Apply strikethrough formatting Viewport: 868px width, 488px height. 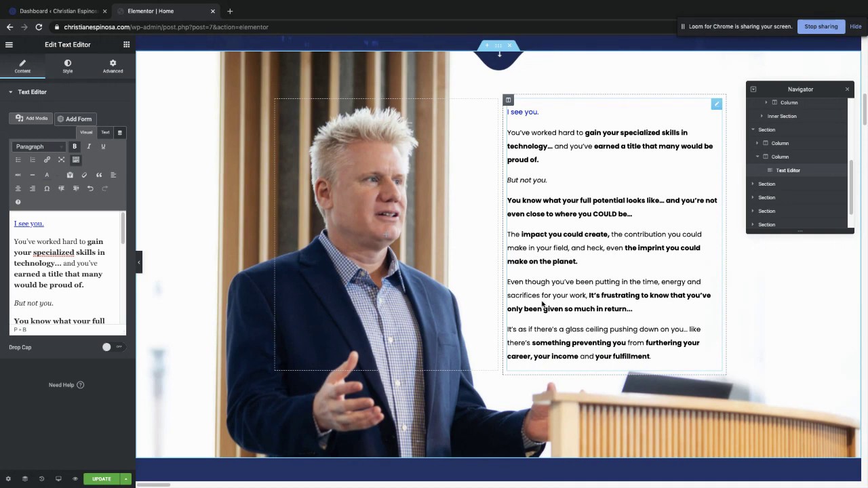(18, 175)
